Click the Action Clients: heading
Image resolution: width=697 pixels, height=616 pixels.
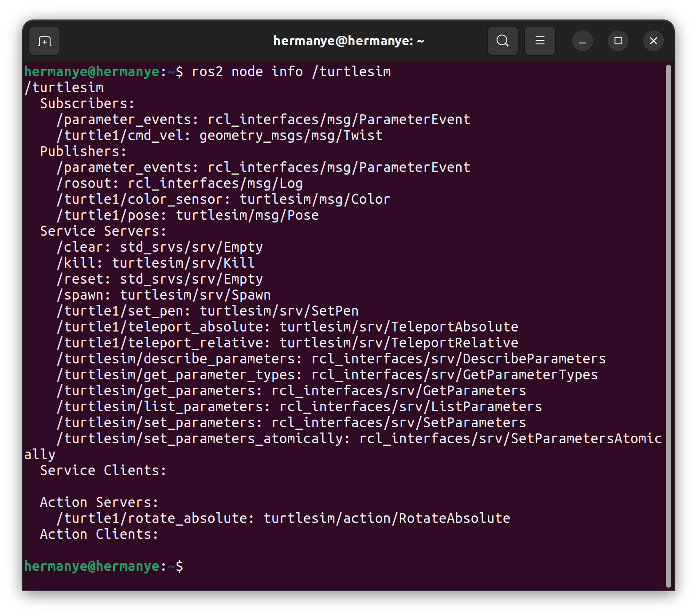pyautogui.click(x=99, y=534)
